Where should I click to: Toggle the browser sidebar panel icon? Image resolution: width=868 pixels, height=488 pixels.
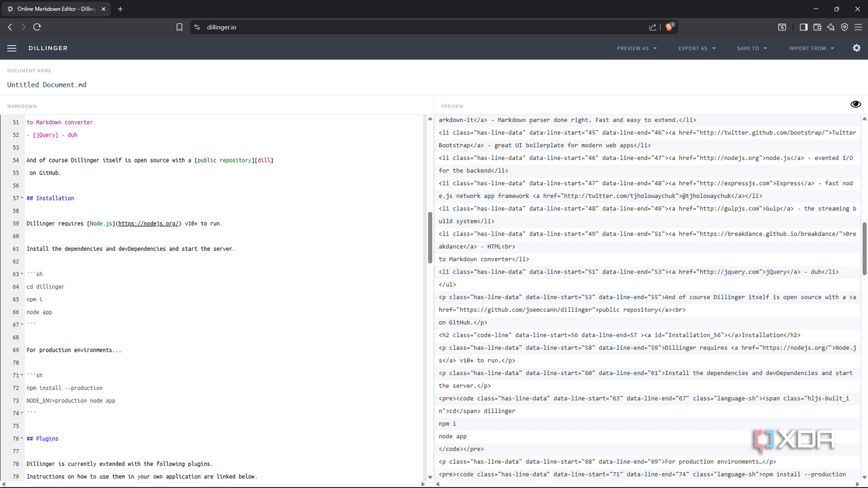pos(804,27)
